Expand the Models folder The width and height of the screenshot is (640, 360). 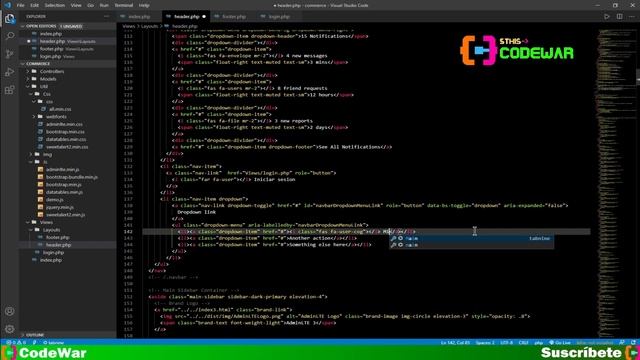coord(48,79)
